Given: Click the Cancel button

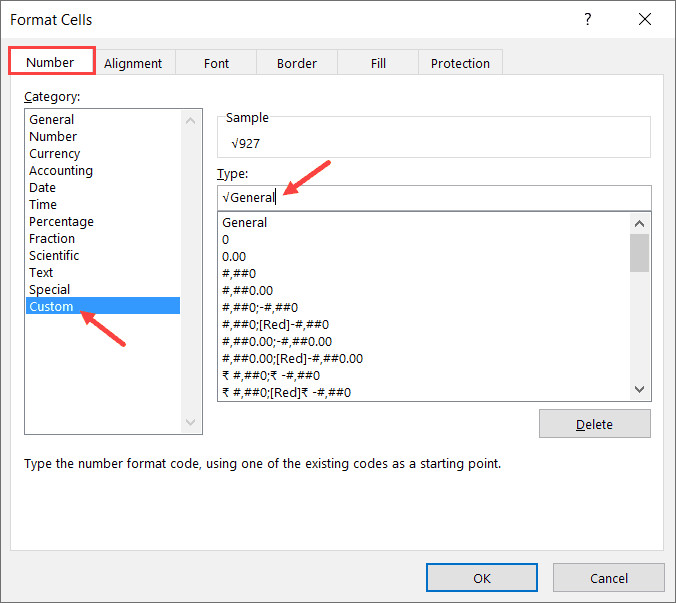Looking at the screenshot, I should (x=608, y=578).
